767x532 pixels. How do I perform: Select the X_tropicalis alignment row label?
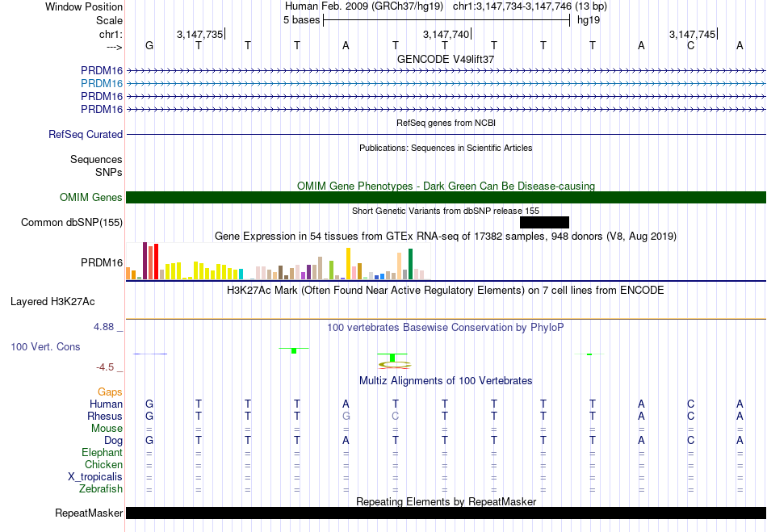coord(95,477)
